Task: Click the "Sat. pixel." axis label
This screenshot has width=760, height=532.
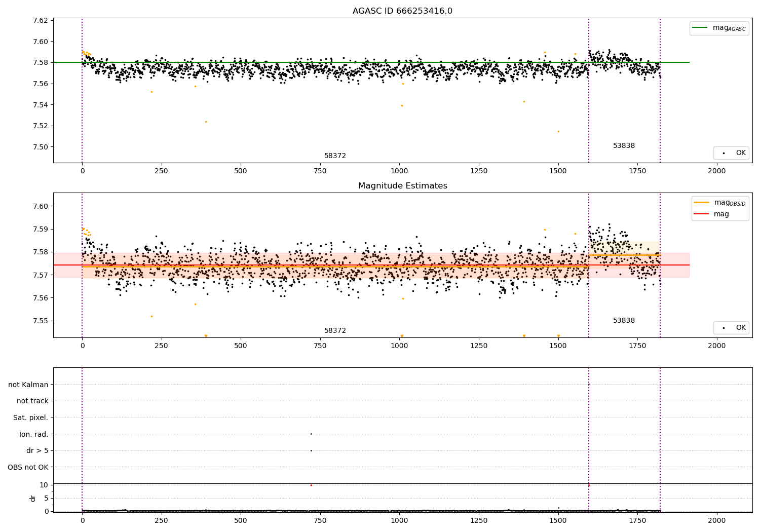Action: pos(31,417)
